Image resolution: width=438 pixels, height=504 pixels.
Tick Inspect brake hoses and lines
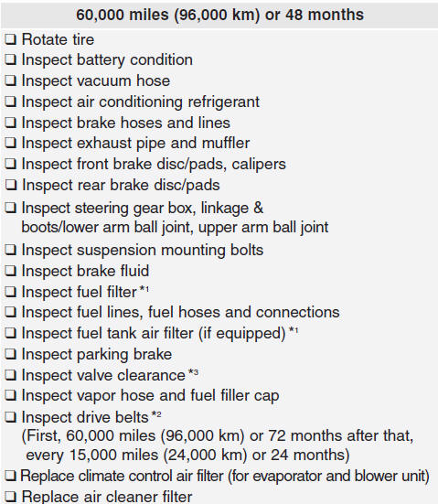[10, 123]
